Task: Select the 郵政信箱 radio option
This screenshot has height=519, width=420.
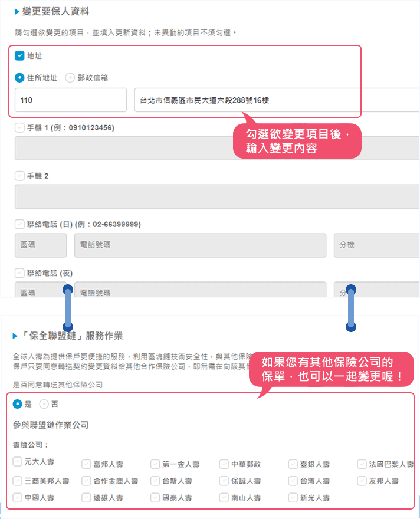Action: 70,78
